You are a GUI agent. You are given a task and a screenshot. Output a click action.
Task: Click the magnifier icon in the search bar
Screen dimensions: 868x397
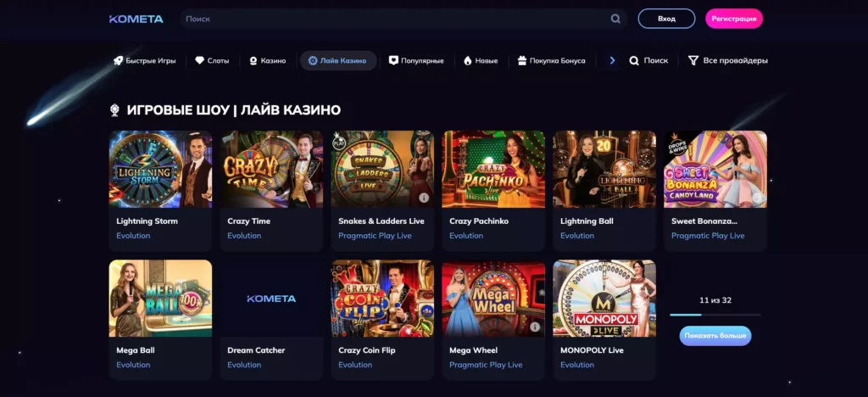pos(615,19)
